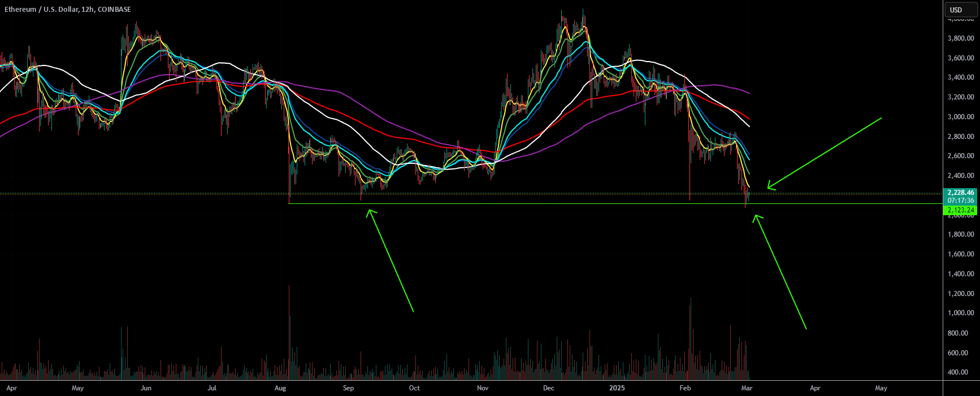The width and height of the screenshot is (980, 396).
Task: Click the Dec label on time axis
Action: pos(548,388)
